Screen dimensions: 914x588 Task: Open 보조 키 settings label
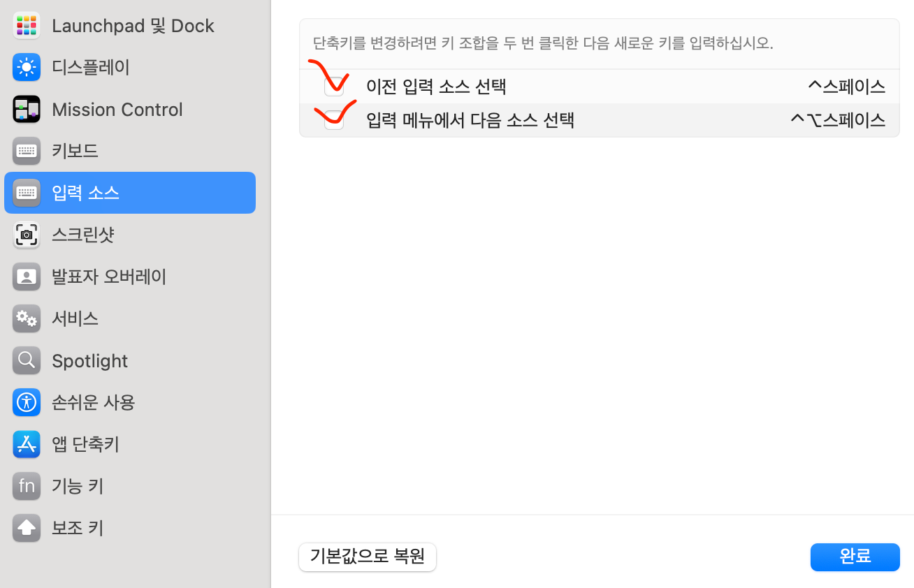(x=78, y=528)
